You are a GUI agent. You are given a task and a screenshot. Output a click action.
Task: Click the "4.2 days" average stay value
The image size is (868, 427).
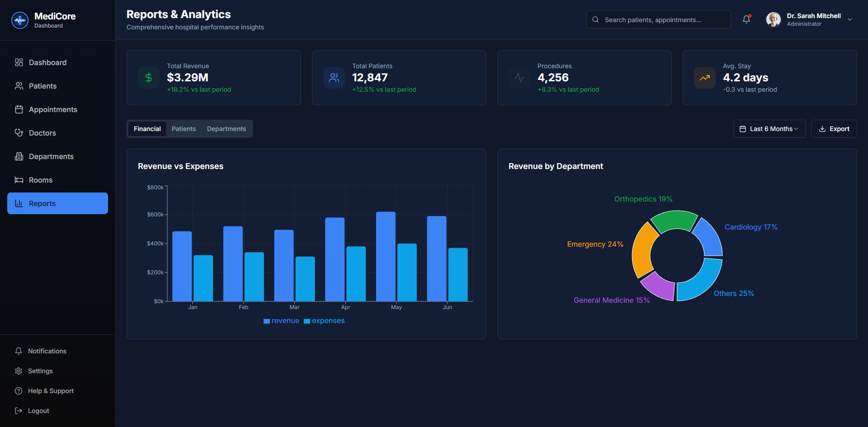coord(745,78)
